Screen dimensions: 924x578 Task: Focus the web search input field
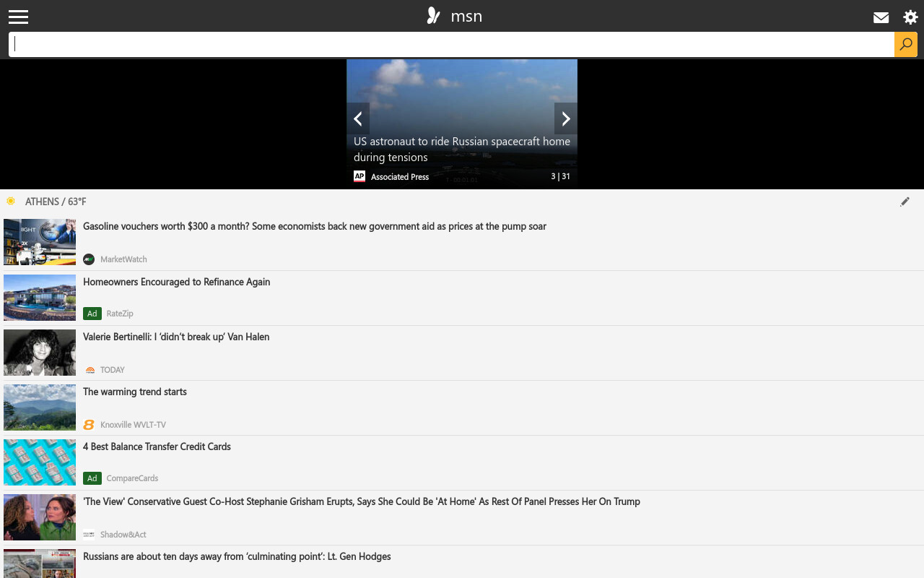451,44
